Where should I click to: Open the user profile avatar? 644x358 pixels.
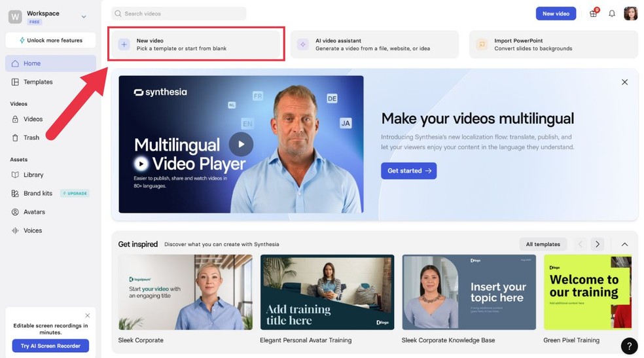coord(630,14)
